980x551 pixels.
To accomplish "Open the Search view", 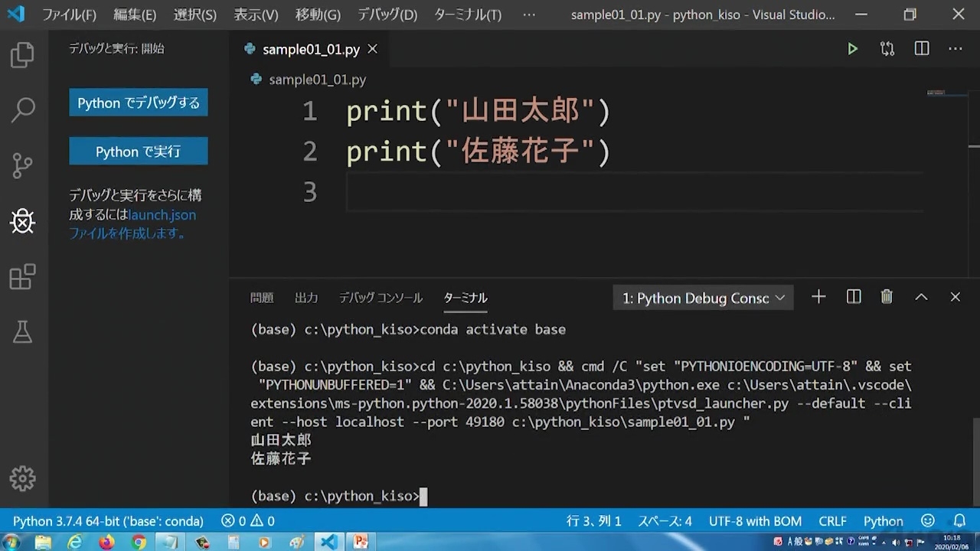I will (23, 110).
